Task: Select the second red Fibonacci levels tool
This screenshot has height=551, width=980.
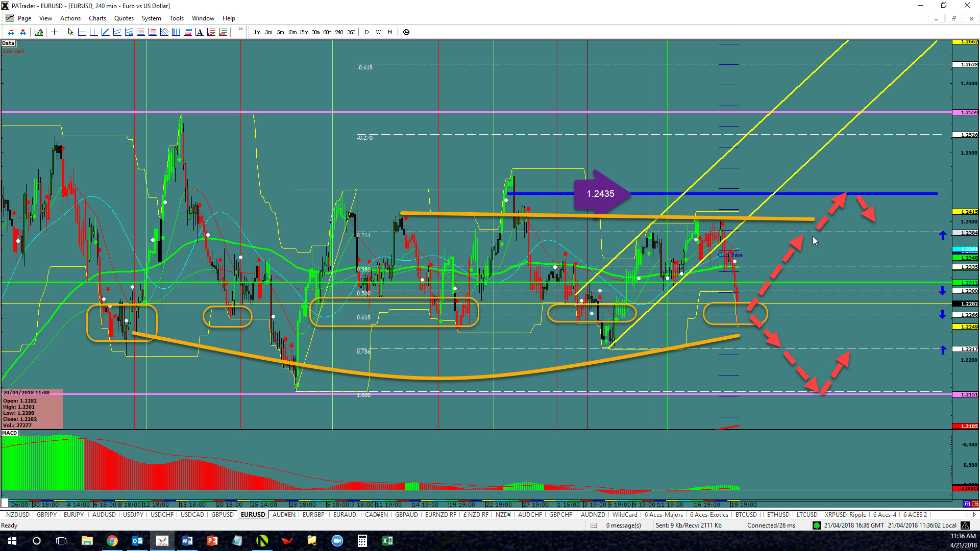Action: point(152,32)
